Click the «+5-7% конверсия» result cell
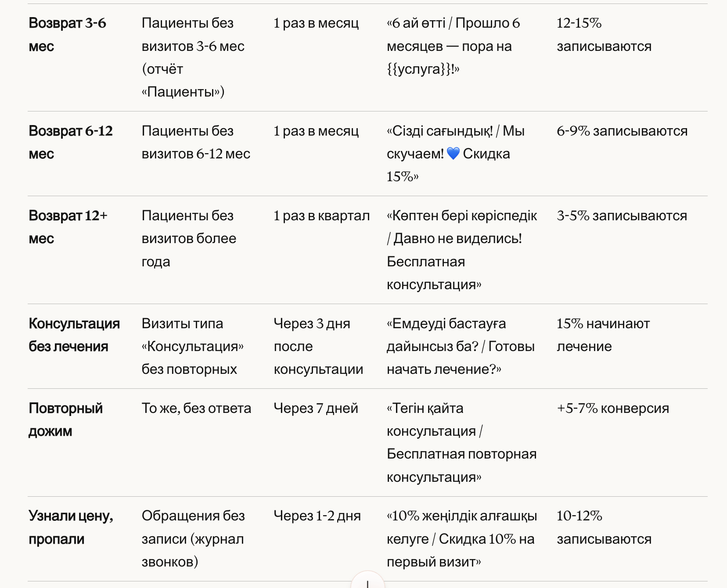The width and height of the screenshot is (727, 588). click(x=612, y=408)
